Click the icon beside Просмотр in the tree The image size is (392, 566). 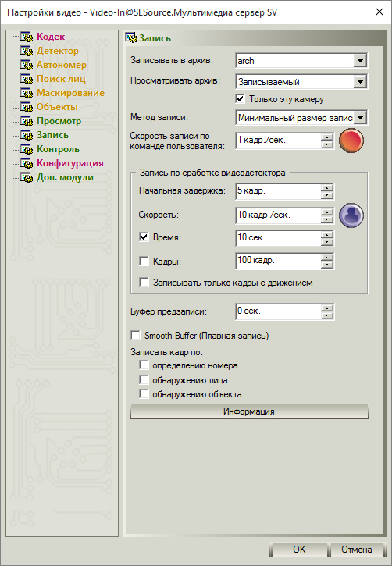(x=27, y=121)
